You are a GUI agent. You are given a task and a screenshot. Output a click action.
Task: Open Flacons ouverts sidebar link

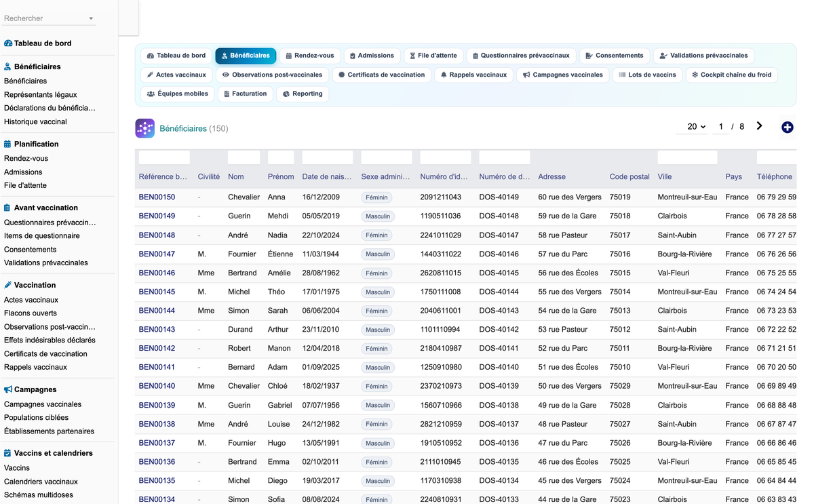(31, 313)
